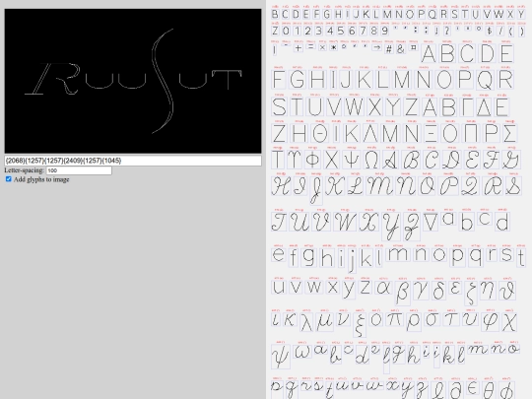Select the nabla triangle glyph
The height and width of the screenshot is (399, 532).
(x=431, y=222)
